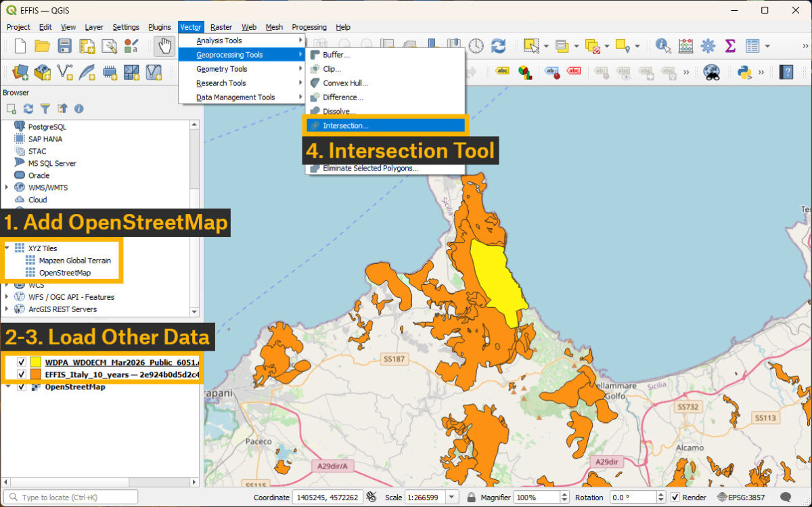Select the Pan Map hand tool
The image size is (812, 507).
[x=164, y=45]
